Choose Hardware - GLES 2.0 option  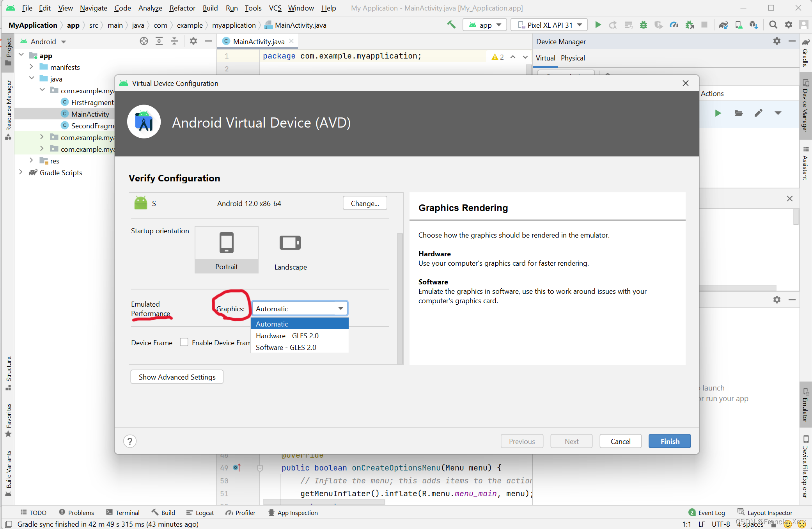[287, 336]
